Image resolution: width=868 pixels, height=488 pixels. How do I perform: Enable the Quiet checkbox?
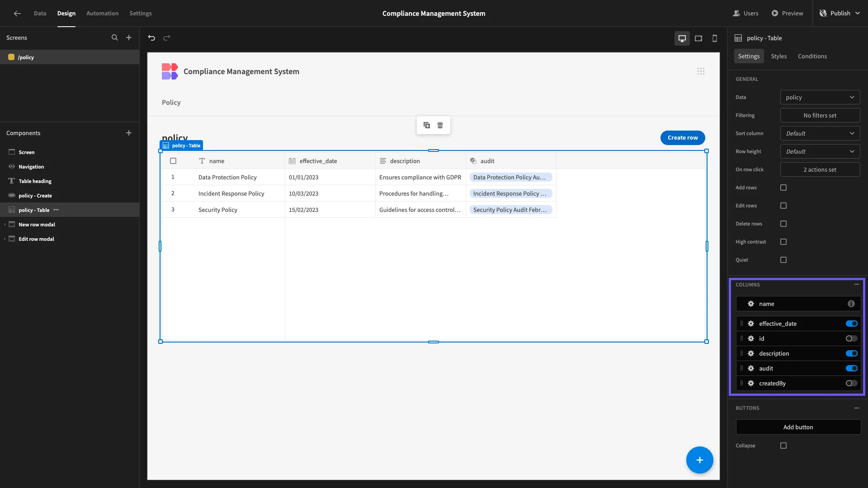point(783,260)
